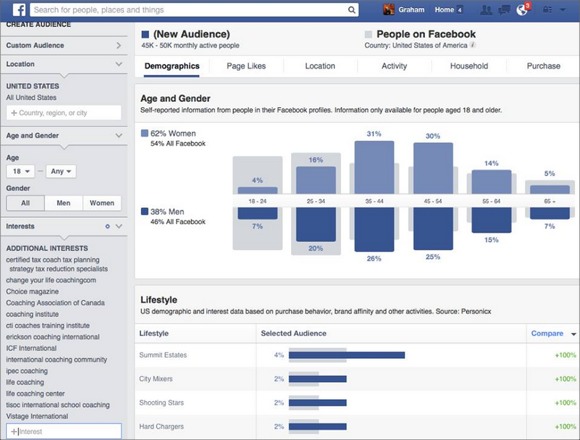
Task: Open the Compare dropdown
Action: coord(553,334)
